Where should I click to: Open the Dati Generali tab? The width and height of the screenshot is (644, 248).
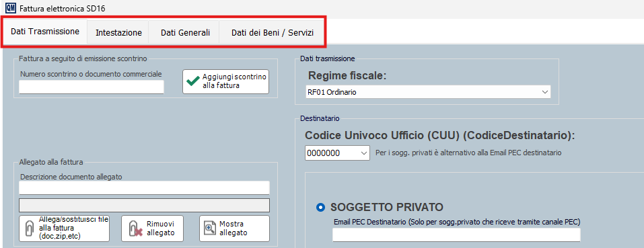tap(185, 33)
